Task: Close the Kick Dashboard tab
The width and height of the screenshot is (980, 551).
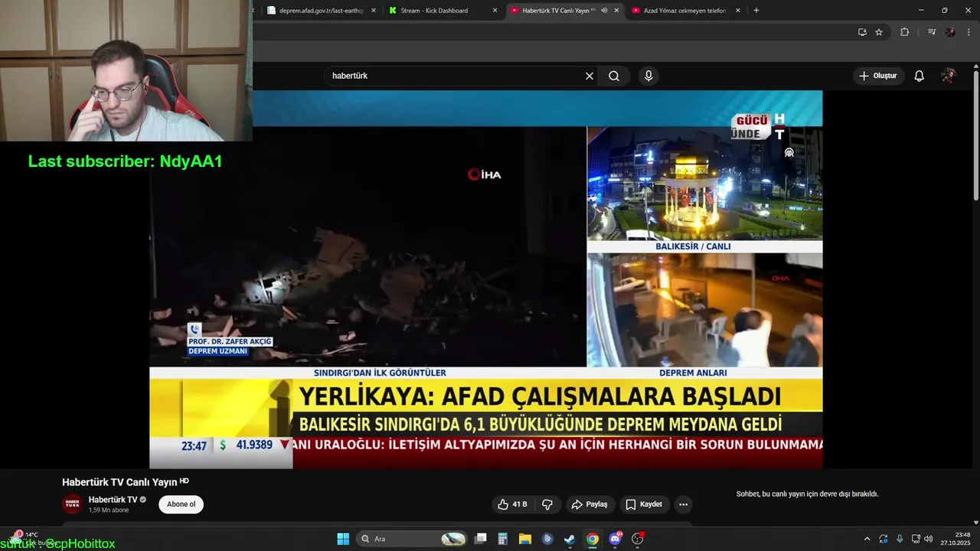Action: pyautogui.click(x=495, y=11)
